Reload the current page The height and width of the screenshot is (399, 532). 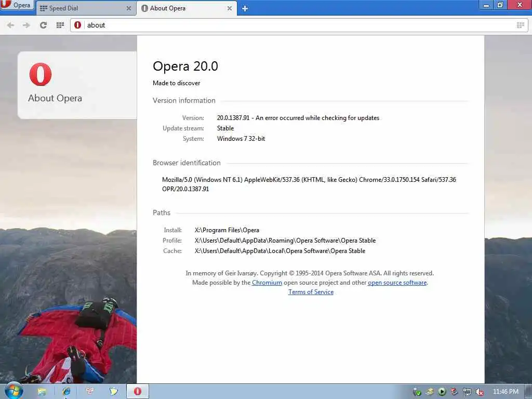tap(43, 25)
